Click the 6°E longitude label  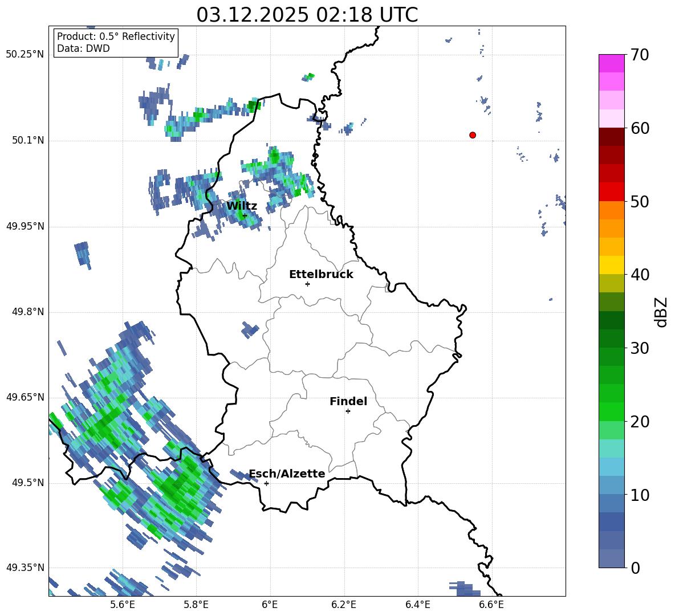coord(270,605)
